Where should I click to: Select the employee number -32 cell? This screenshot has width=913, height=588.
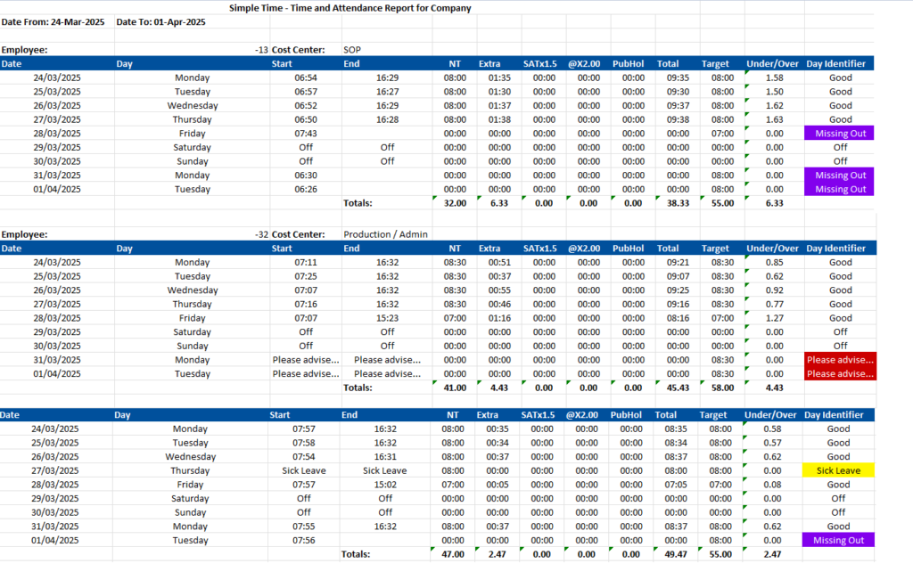(x=261, y=234)
